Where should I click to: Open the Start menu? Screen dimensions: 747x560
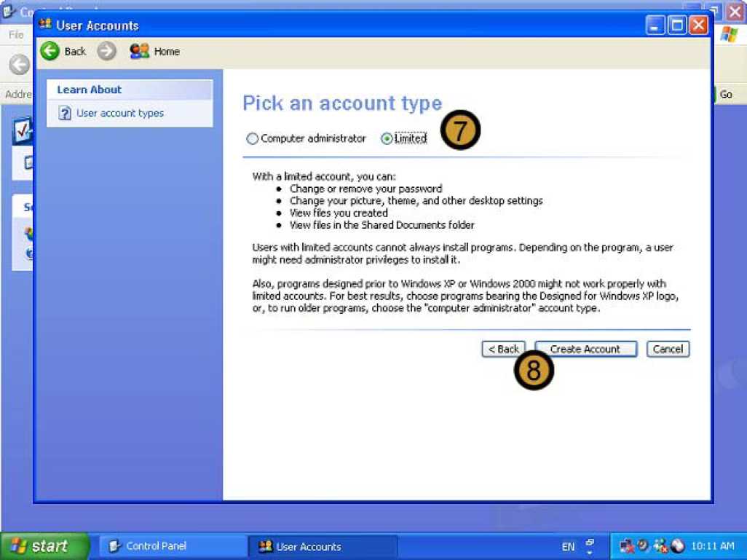[44, 546]
